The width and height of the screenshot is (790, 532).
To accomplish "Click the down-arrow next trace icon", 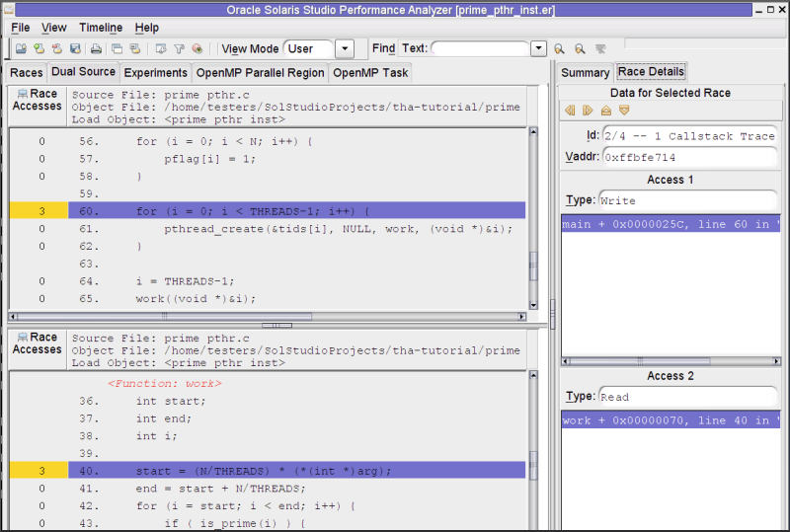I will [x=624, y=111].
